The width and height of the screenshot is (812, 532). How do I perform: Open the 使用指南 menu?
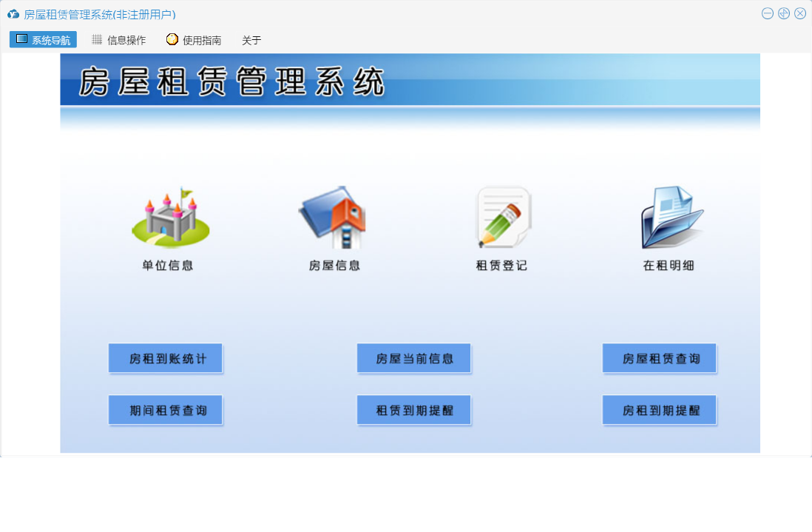[194, 40]
